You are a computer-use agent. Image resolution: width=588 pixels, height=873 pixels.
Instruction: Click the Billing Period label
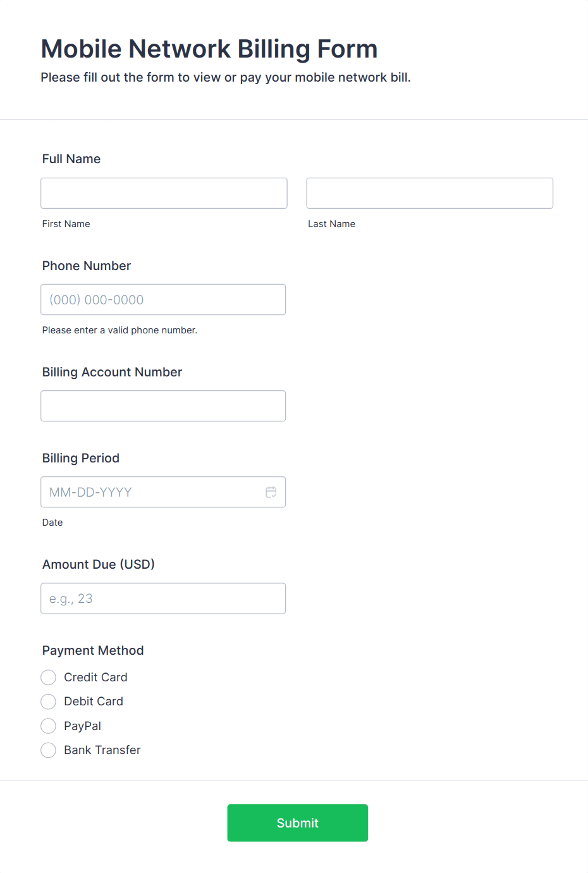[81, 458]
